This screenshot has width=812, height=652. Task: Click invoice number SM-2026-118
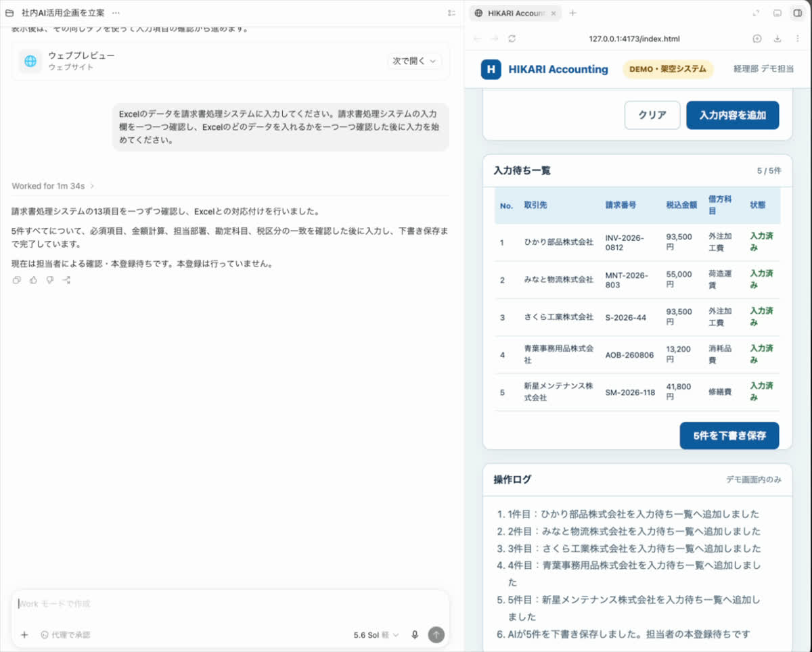630,392
